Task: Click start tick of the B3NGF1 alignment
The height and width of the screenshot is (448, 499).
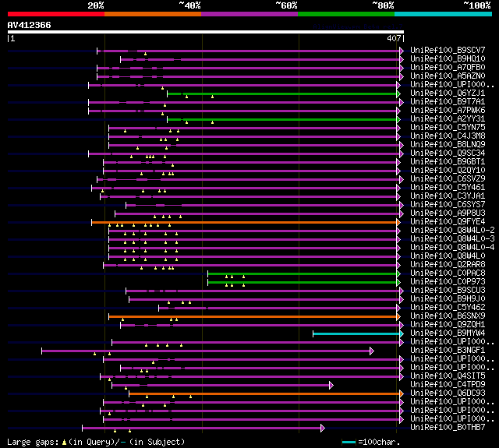Action: [41, 351]
